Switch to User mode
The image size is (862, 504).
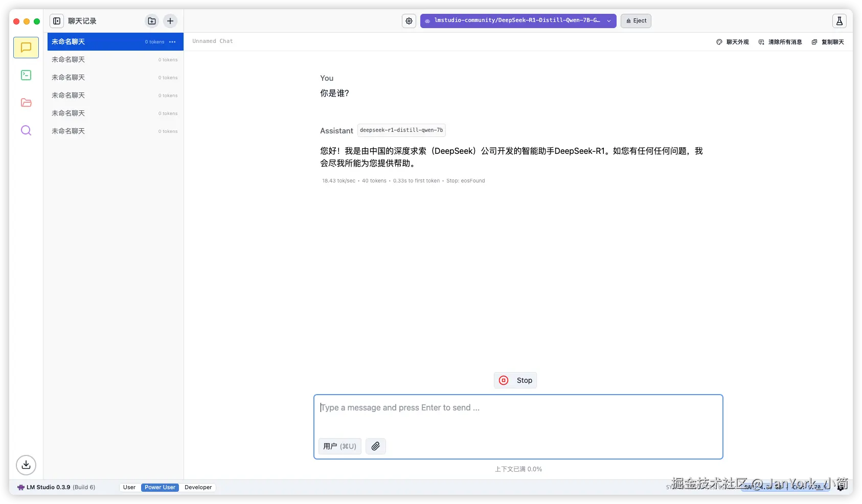(129, 488)
